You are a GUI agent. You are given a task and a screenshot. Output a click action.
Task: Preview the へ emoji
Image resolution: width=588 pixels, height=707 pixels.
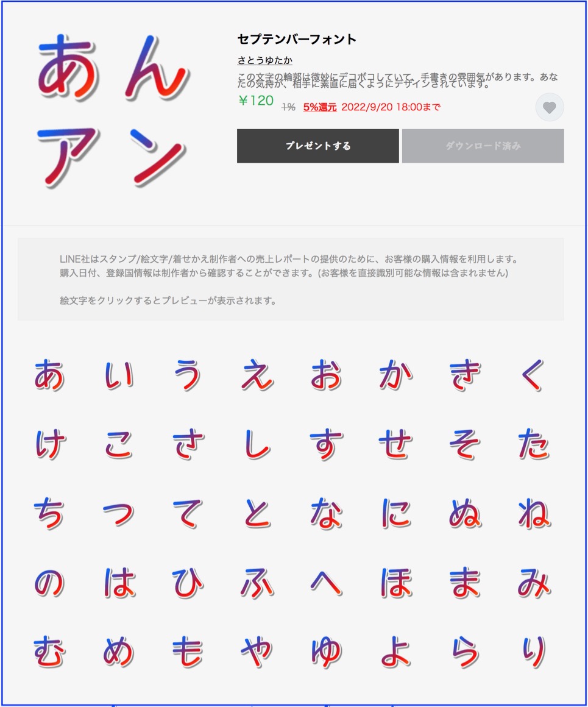coord(326,582)
